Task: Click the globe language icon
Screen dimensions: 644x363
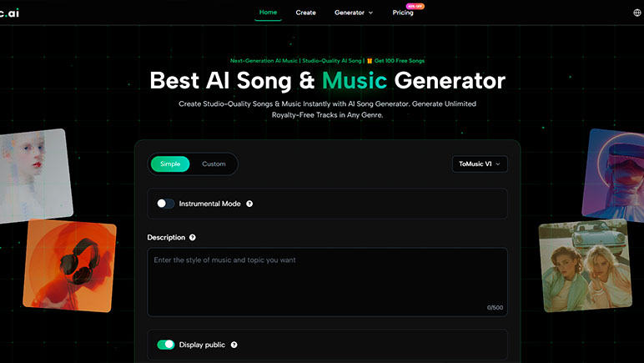Action: tap(637, 13)
